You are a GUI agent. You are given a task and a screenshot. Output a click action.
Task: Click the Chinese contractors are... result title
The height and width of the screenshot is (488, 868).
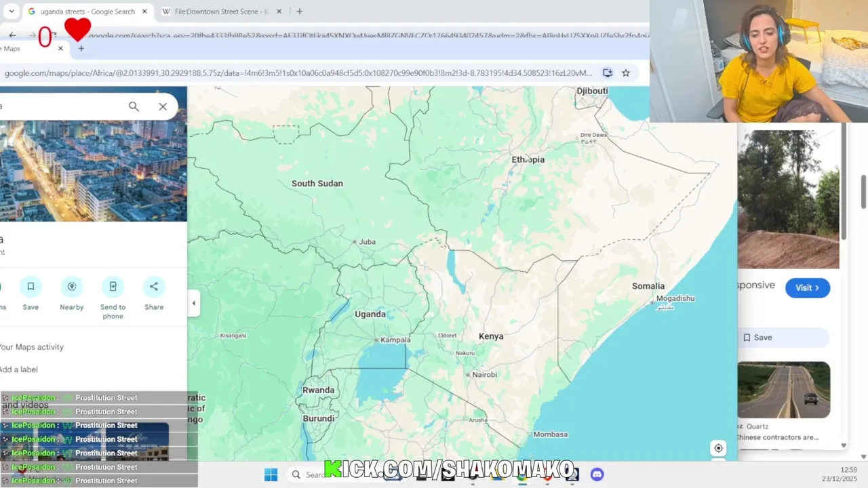click(778, 437)
